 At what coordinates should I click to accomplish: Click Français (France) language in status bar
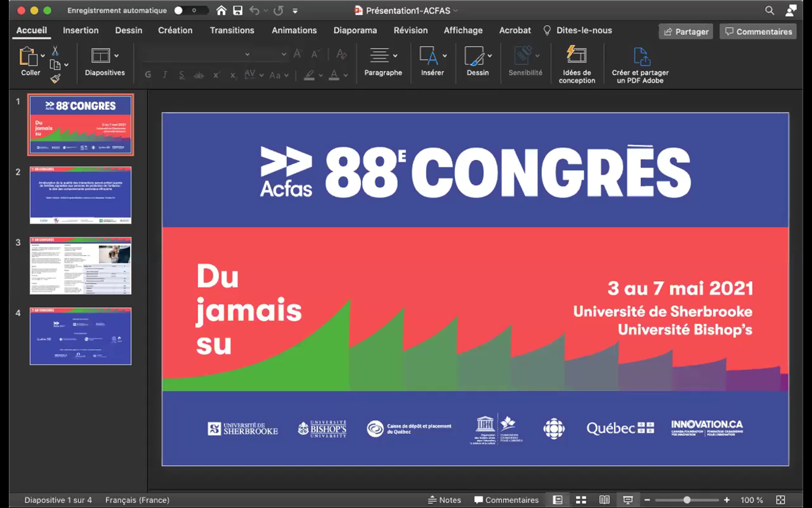[x=137, y=500]
